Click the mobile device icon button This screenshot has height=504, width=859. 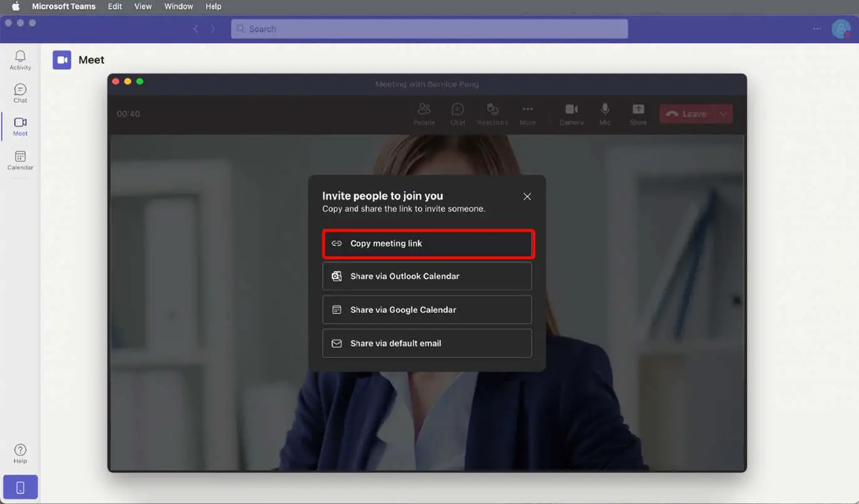(20, 487)
